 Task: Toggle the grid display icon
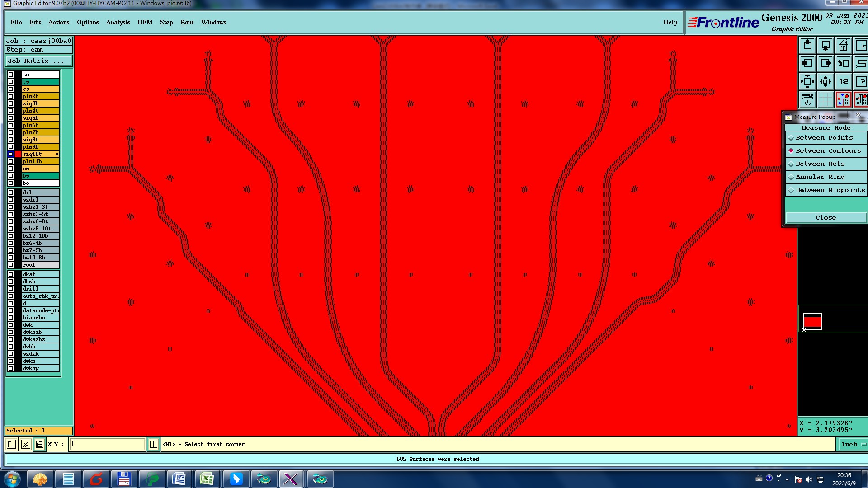(x=826, y=99)
